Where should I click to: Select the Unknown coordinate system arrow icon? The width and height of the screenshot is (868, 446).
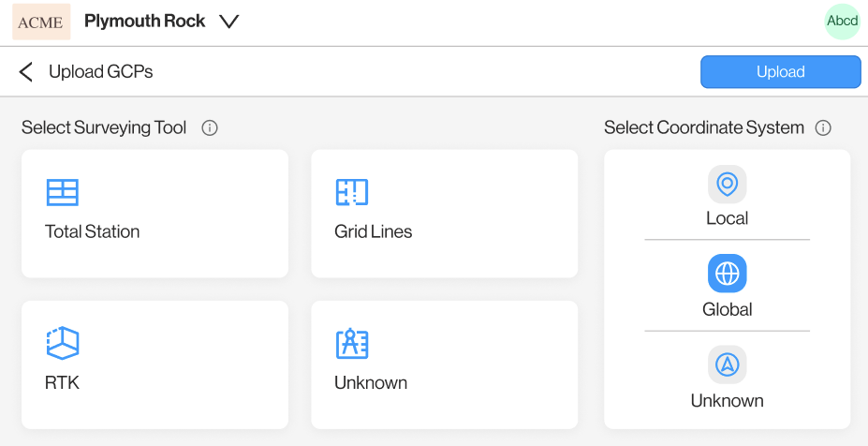click(x=727, y=364)
